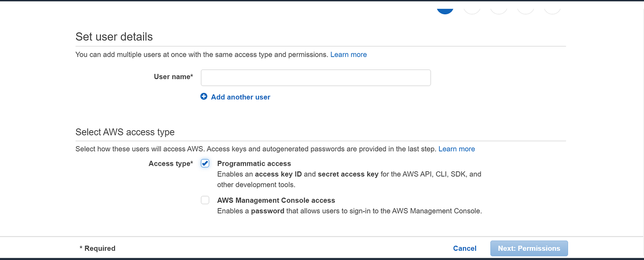Focus the User name text field

coord(316,78)
